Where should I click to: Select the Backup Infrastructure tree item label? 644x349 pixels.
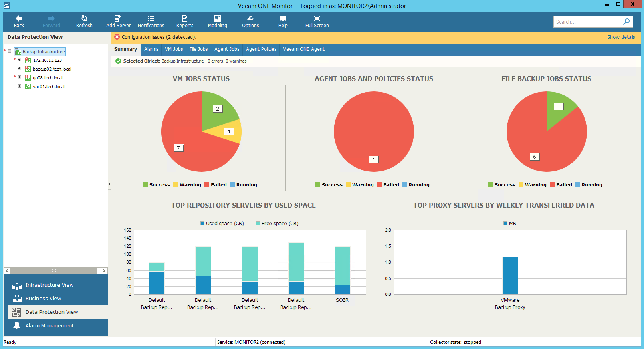[x=44, y=52]
